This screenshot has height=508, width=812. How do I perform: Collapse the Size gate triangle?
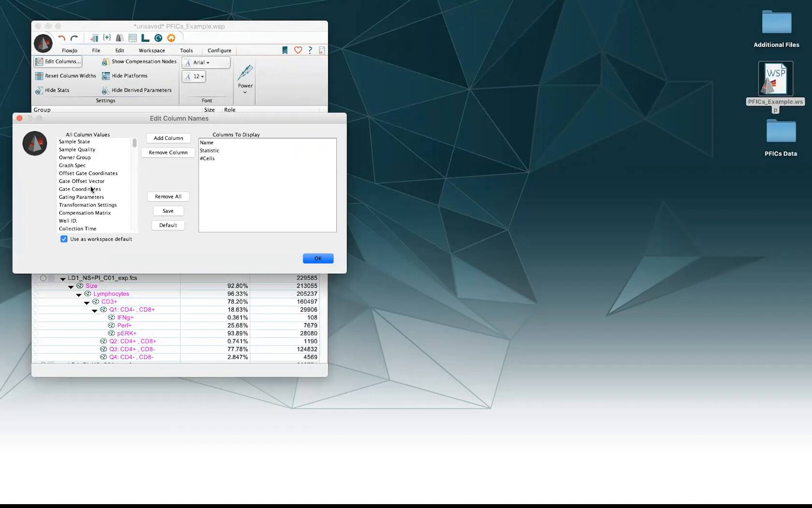coord(71,287)
